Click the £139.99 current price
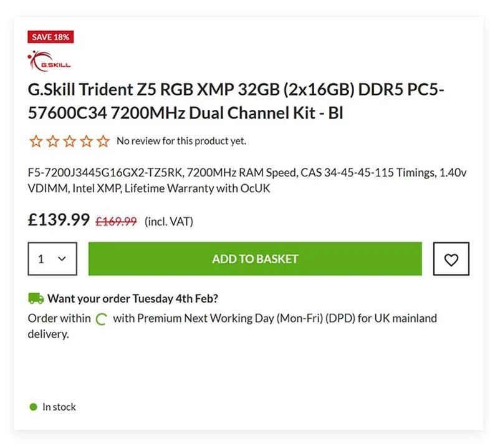 tap(59, 220)
